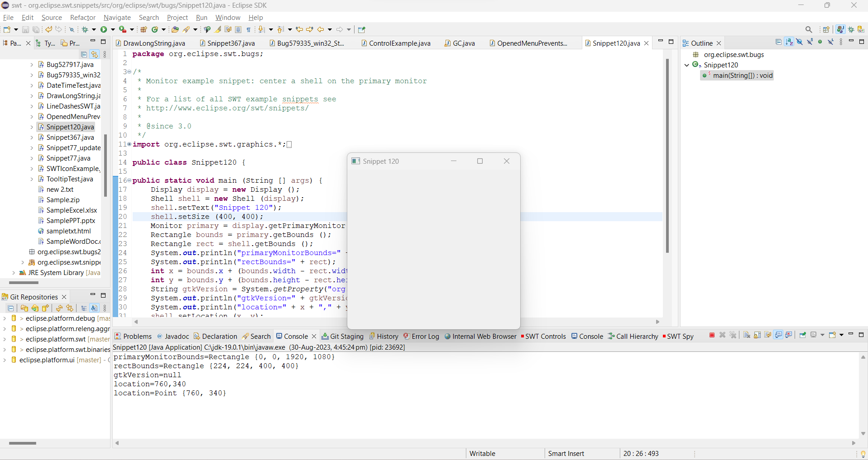
Task: Expand the Snippet77.java node in Package Explorer
Action: click(31, 158)
